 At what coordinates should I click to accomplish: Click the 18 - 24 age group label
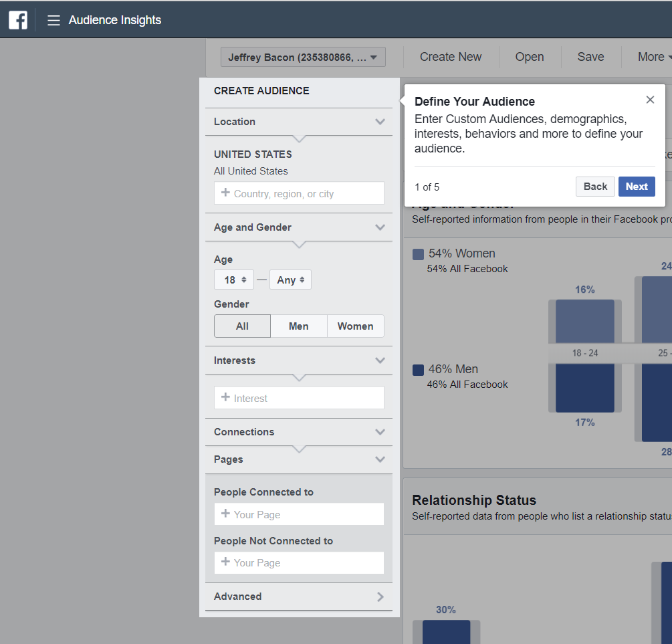pos(584,353)
